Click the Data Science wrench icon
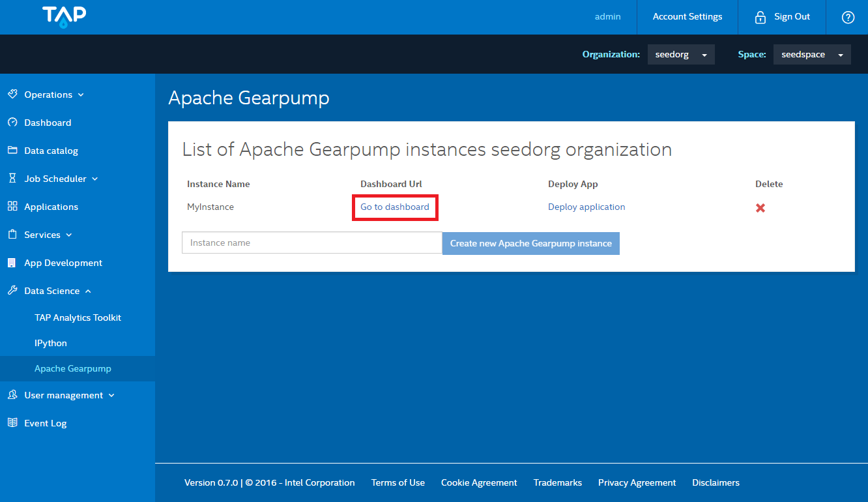 pyautogui.click(x=12, y=291)
